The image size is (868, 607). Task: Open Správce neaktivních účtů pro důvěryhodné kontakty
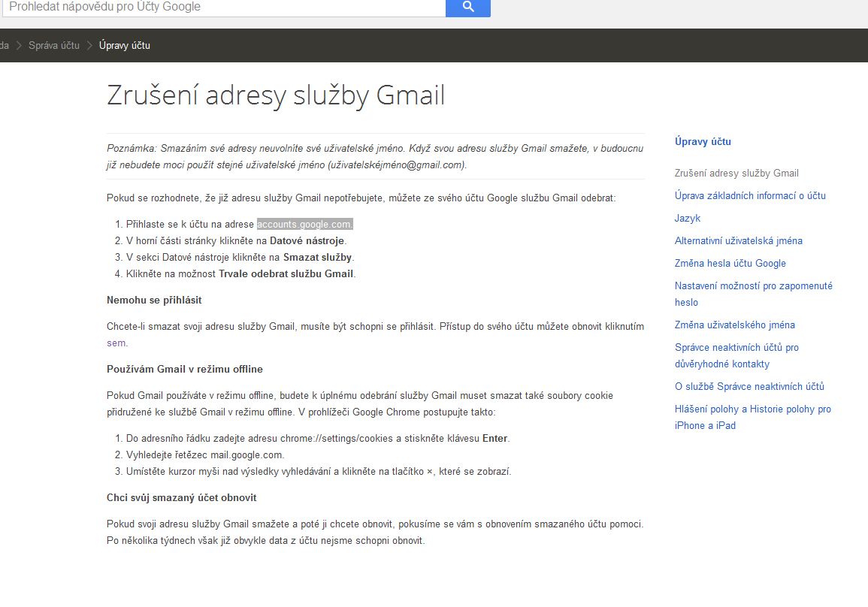tap(736, 355)
